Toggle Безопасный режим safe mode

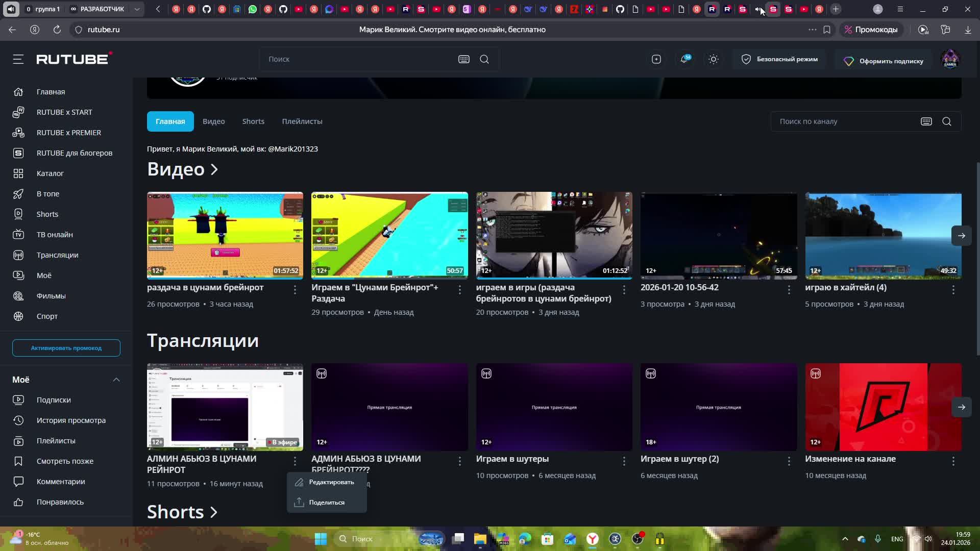779,59
